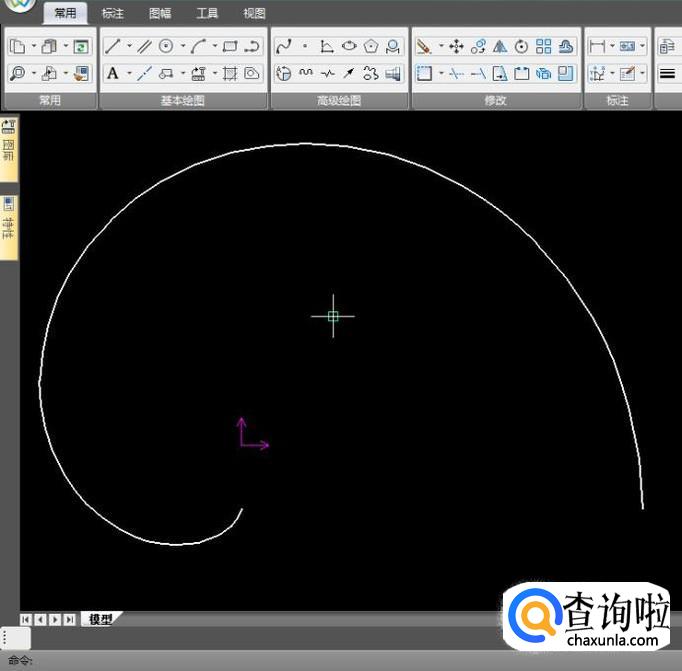Open the zoom tool dropdown arrow
The width and height of the screenshot is (682, 671).
coord(33,73)
